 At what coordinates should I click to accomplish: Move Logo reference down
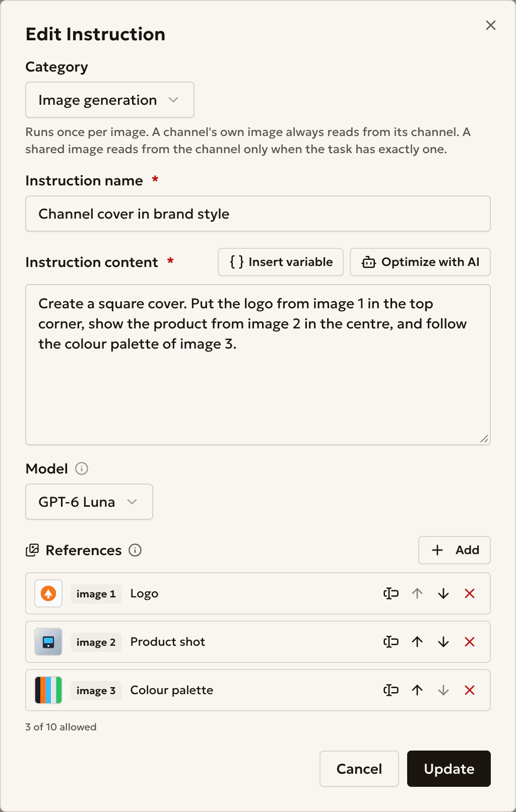pos(443,593)
